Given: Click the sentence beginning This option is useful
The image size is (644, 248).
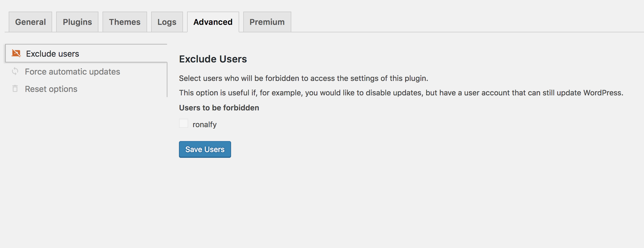Looking at the screenshot, I should 401,93.
